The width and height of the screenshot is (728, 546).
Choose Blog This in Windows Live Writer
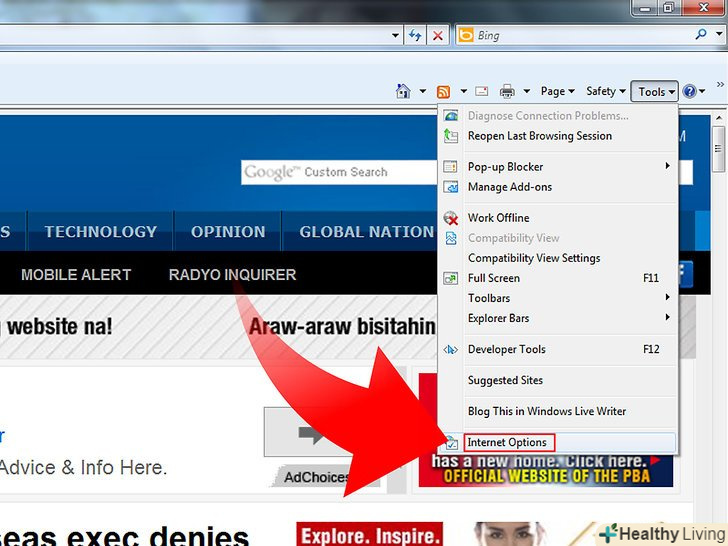[557, 411]
